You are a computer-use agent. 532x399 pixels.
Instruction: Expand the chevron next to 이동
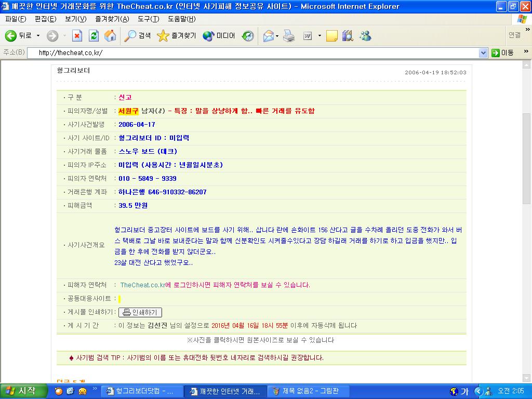pos(526,51)
